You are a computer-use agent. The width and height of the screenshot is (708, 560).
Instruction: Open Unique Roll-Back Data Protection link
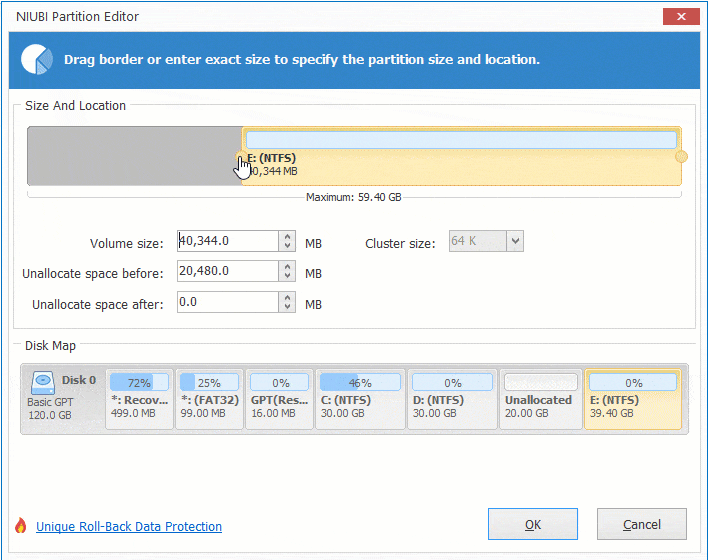click(129, 527)
